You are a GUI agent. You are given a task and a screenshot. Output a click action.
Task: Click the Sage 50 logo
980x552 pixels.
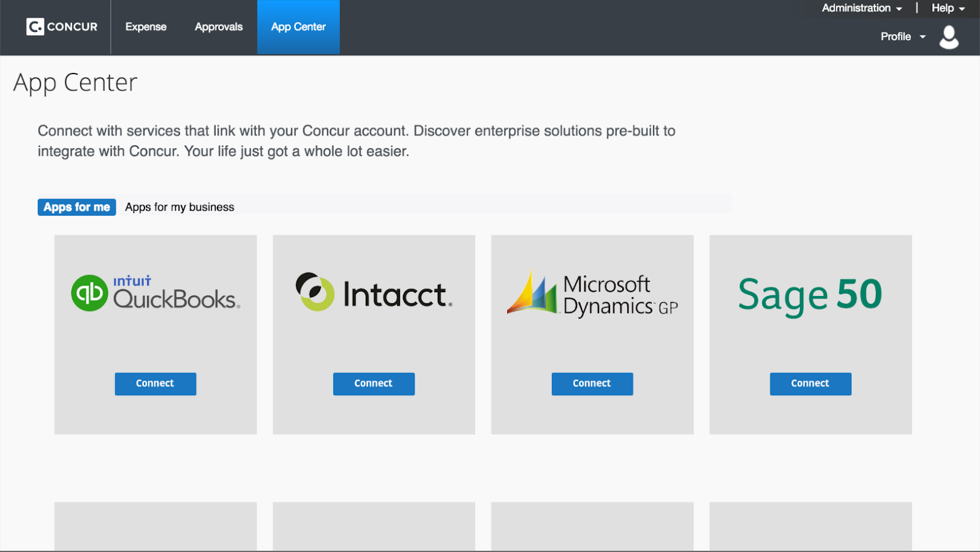(x=810, y=295)
